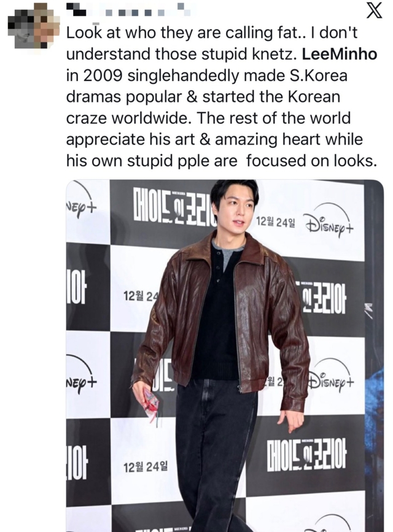Click the Korean title banner behind man's head
The width and height of the screenshot is (393, 532).
tap(175, 206)
